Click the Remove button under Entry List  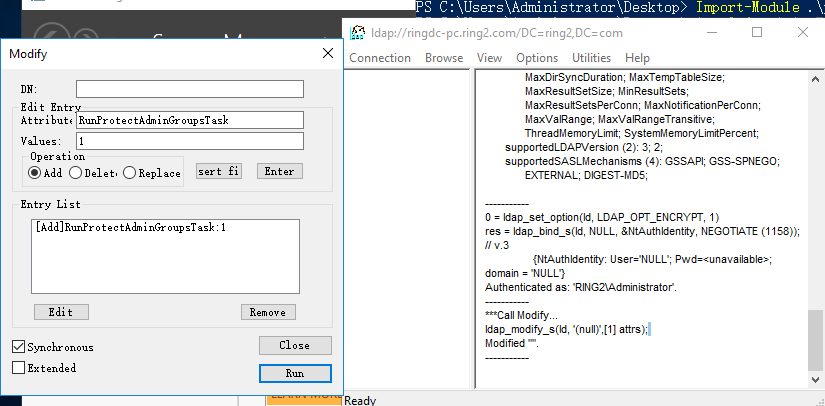(x=268, y=312)
